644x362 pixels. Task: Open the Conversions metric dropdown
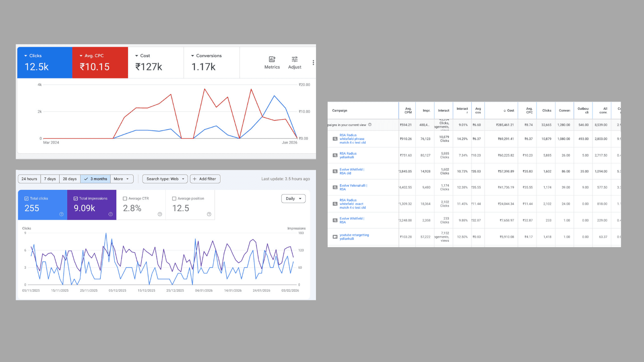coord(192,56)
